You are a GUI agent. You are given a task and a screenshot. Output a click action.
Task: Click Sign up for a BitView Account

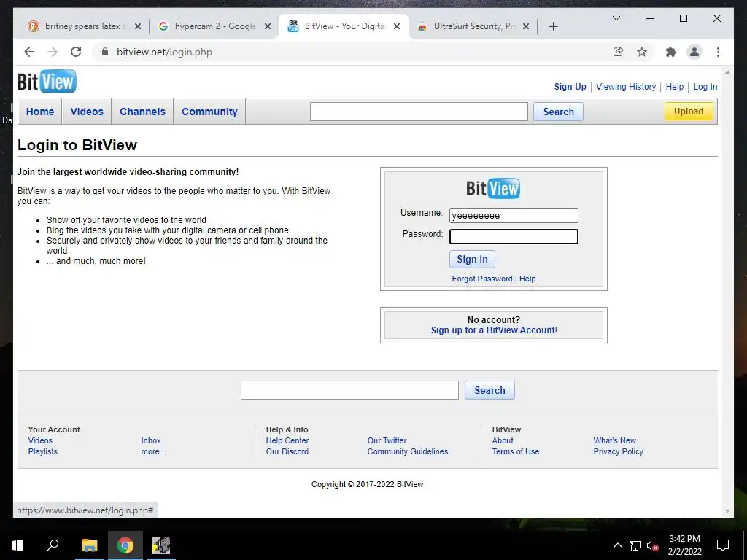click(x=494, y=330)
